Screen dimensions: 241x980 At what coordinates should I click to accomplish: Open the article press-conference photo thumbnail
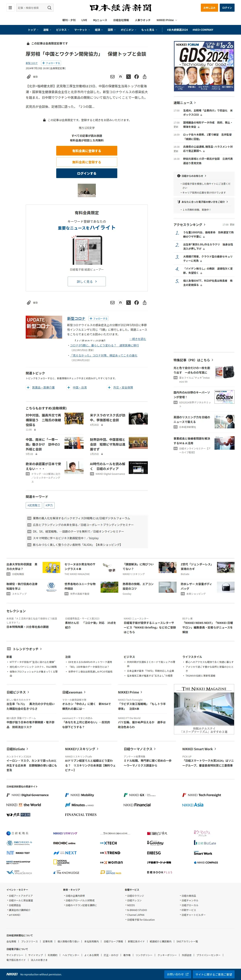click(87, 190)
